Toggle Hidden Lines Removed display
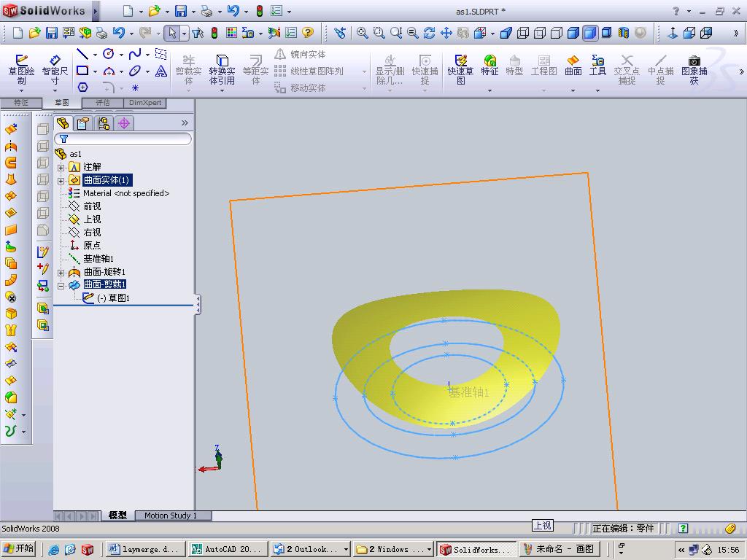Image resolution: width=747 pixels, height=560 pixels. (556, 32)
